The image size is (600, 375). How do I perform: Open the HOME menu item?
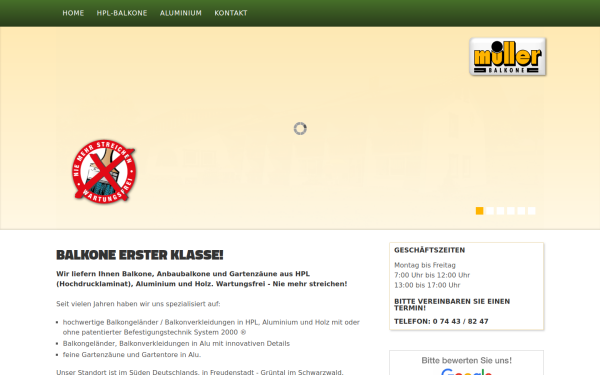[73, 13]
